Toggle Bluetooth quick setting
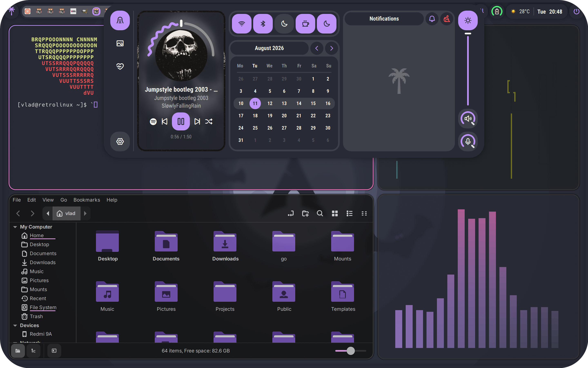The image size is (588, 368). tap(263, 24)
